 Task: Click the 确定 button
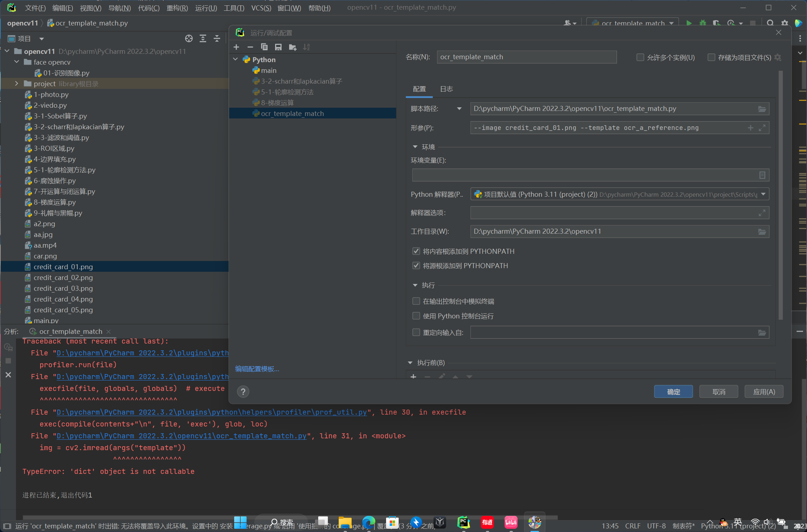pyautogui.click(x=673, y=392)
